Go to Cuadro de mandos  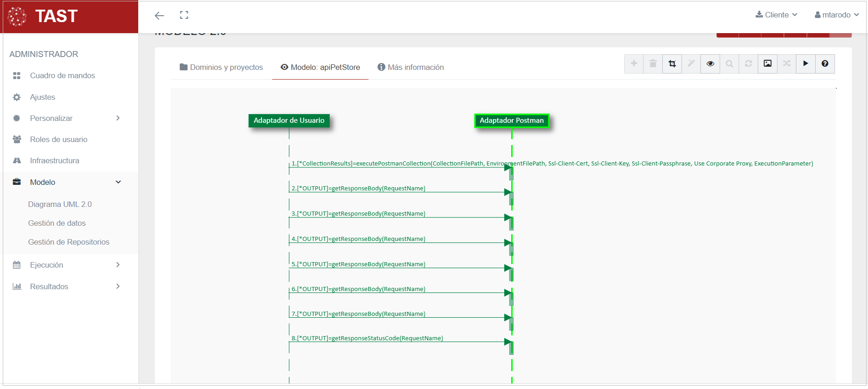coord(62,75)
